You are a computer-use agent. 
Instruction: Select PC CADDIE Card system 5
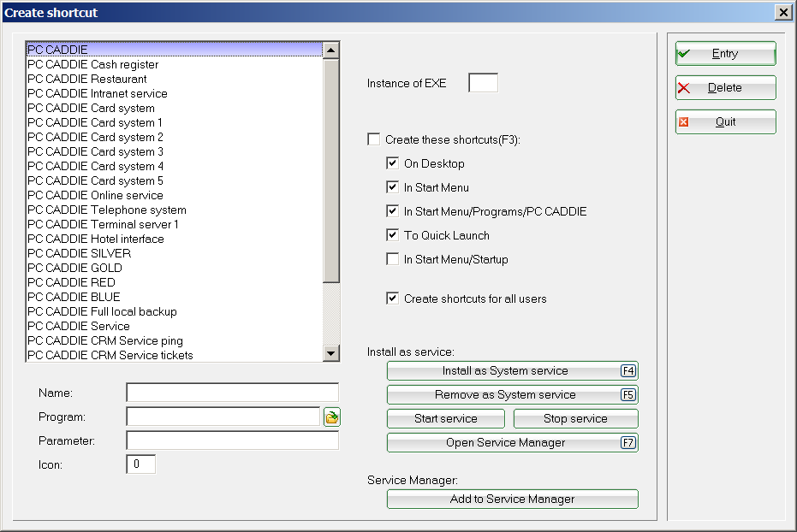(x=175, y=180)
